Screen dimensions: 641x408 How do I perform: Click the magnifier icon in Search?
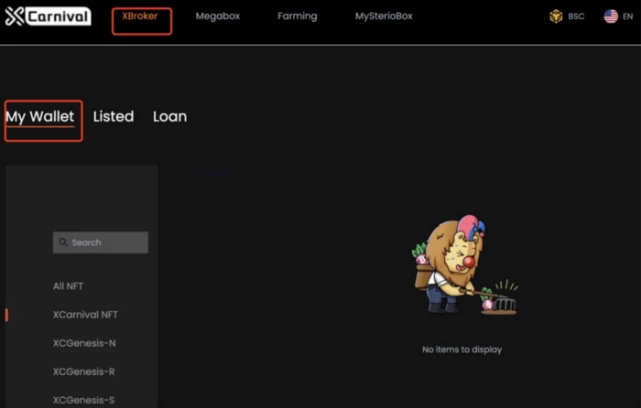tap(63, 242)
